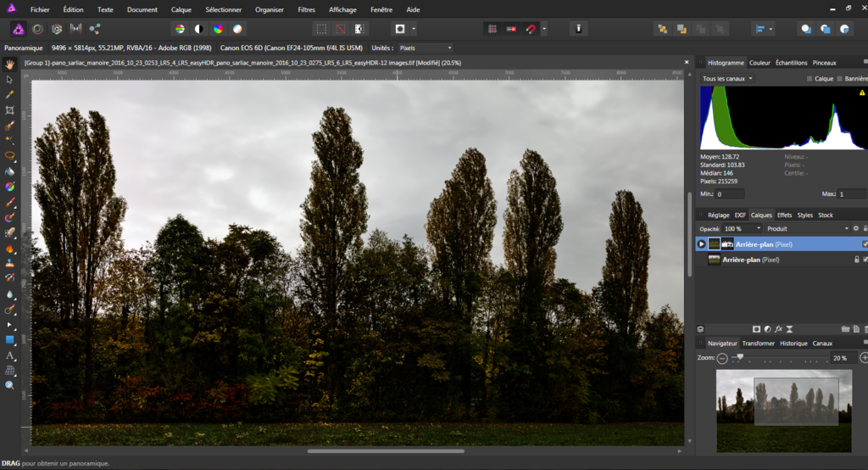The height and width of the screenshot is (470, 868).
Task: Open snapping options dropdown arrow
Action: pyautogui.click(x=544, y=29)
